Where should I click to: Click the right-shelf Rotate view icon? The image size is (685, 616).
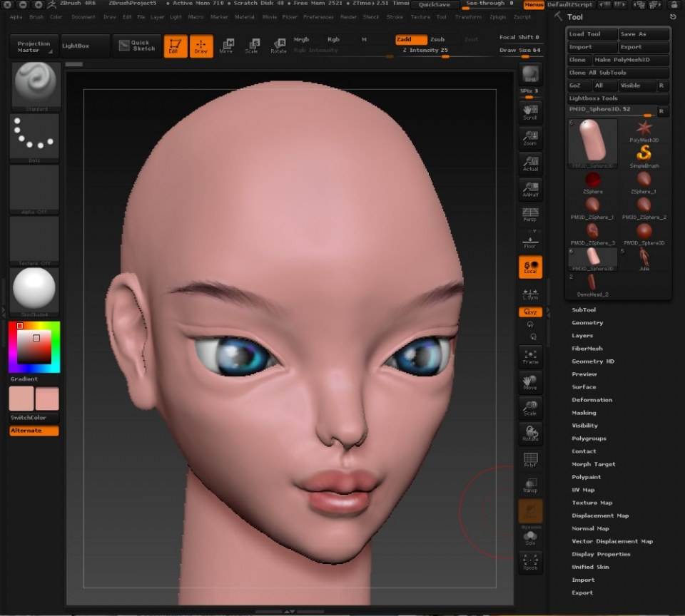pyautogui.click(x=530, y=433)
